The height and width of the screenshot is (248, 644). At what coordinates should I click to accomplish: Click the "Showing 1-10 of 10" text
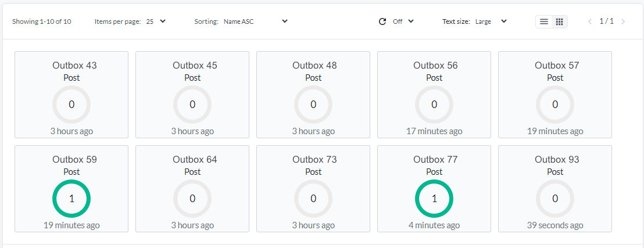(41, 21)
